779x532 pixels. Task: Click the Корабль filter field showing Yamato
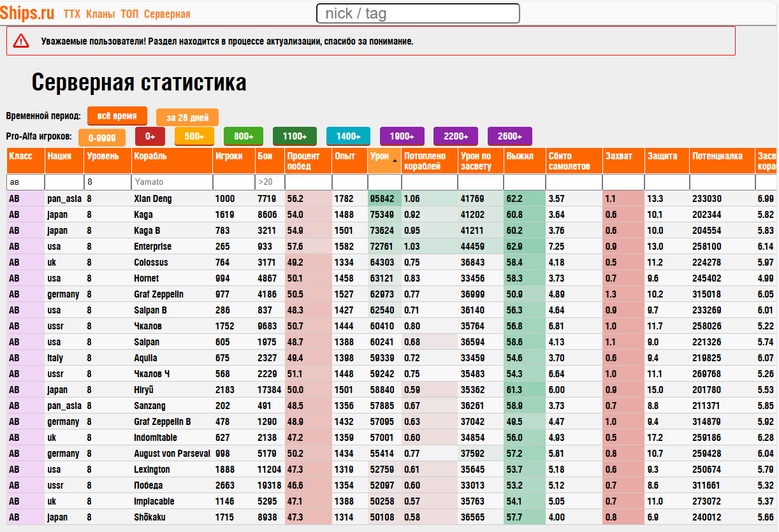[172, 182]
